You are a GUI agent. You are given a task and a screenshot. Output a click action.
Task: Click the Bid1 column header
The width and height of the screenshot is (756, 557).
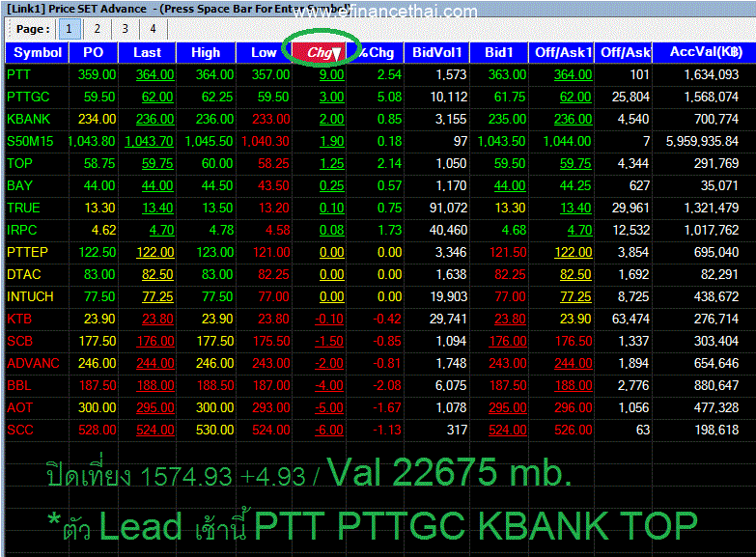(498, 52)
